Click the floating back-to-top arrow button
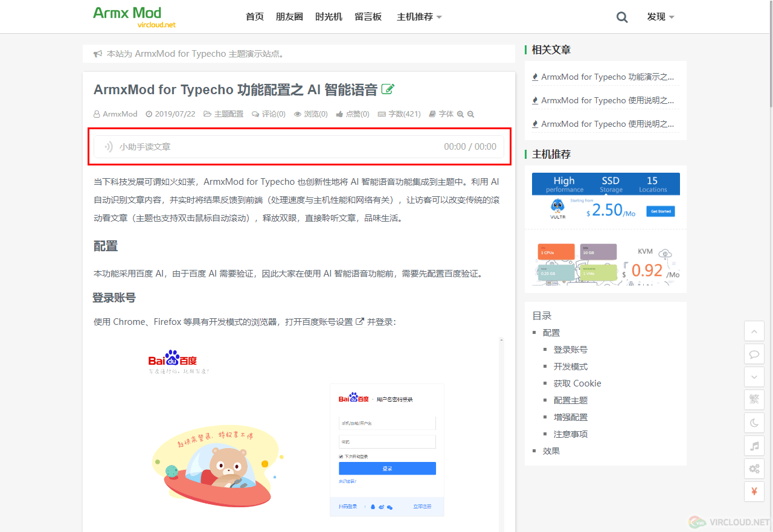This screenshot has width=773, height=532. point(754,331)
